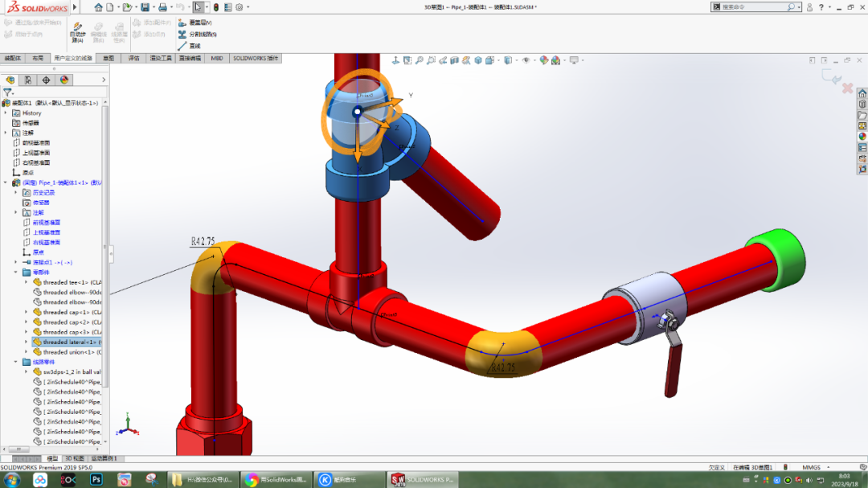Switch to the 布局 ribbon tab

(x=37, y=58)
